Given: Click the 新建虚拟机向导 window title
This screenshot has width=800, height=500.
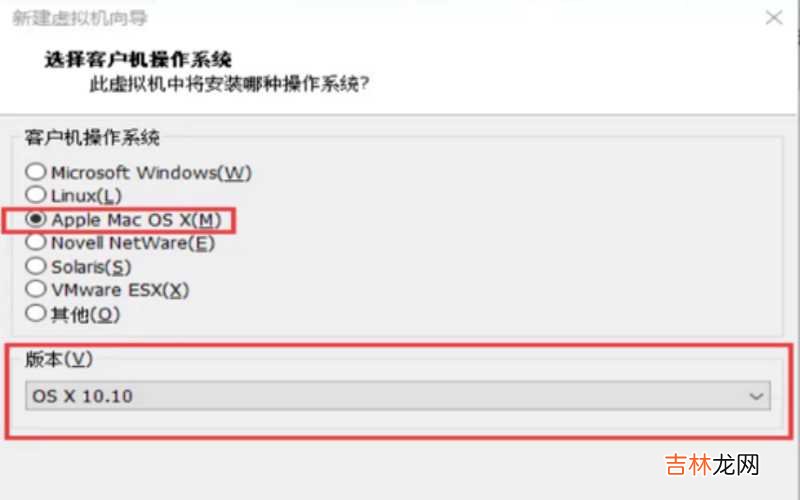Looking at the screenshot, I should point(80,18).
